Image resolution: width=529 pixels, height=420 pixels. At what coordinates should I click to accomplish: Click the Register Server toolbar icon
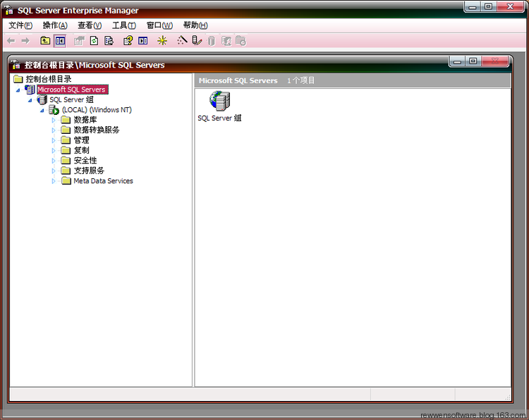[197, 41]
